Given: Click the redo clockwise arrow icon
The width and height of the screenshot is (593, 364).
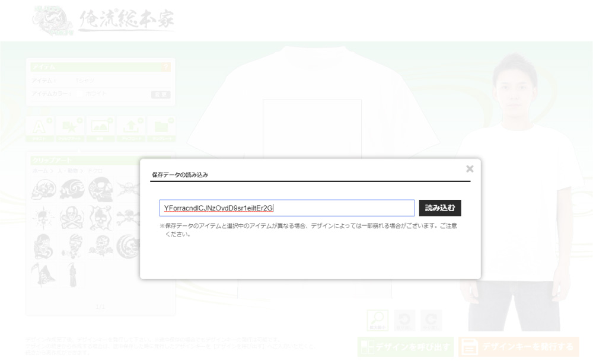Looking at the screenshot, I should pos(431,321).
